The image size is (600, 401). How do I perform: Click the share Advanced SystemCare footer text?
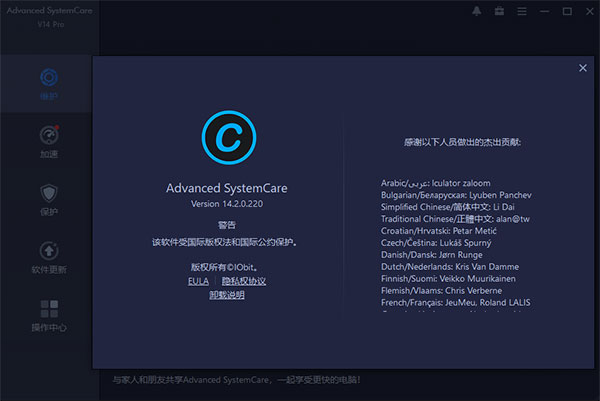coord(236,380)
